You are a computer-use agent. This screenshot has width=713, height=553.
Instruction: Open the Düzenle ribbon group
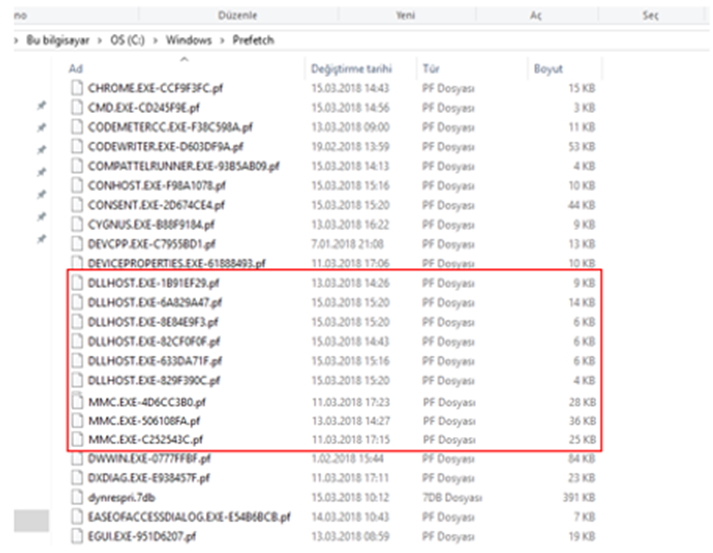tap(237, 15)
